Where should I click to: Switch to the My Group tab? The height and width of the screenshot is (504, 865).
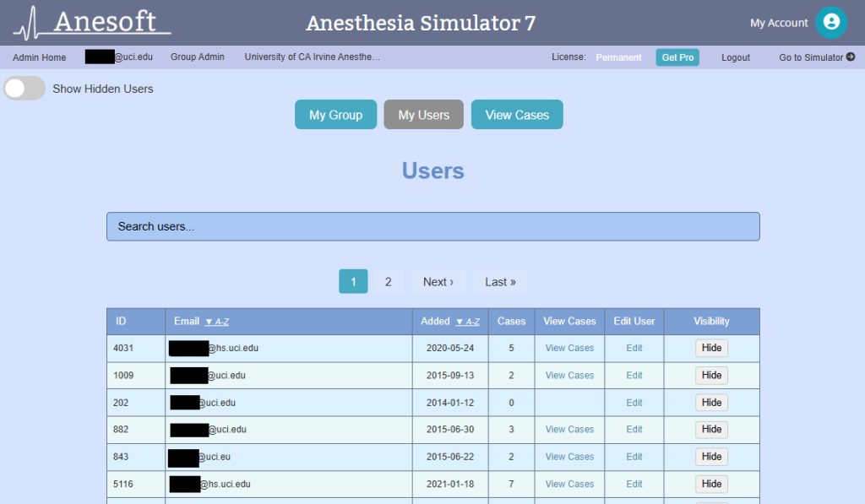pos(335,114)
